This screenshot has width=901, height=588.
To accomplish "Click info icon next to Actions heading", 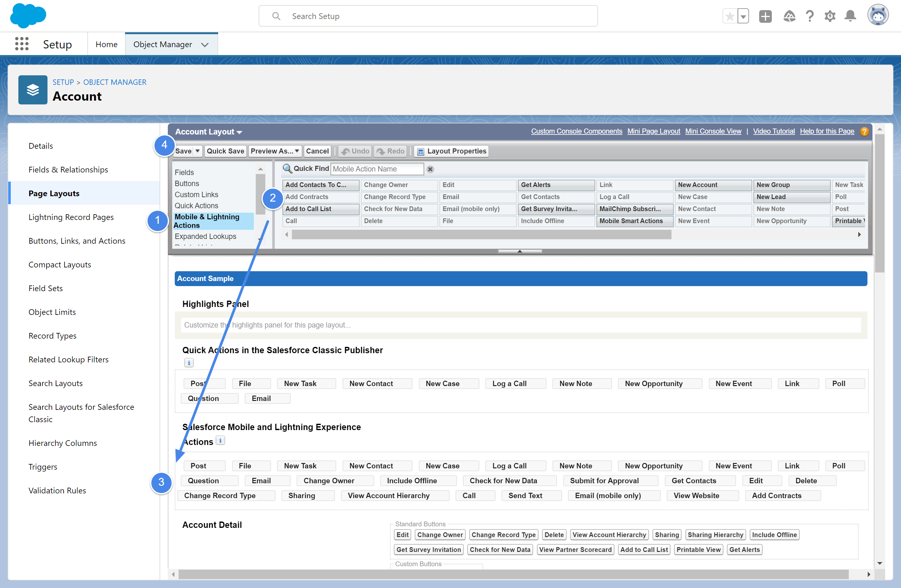I will (220, 441).
